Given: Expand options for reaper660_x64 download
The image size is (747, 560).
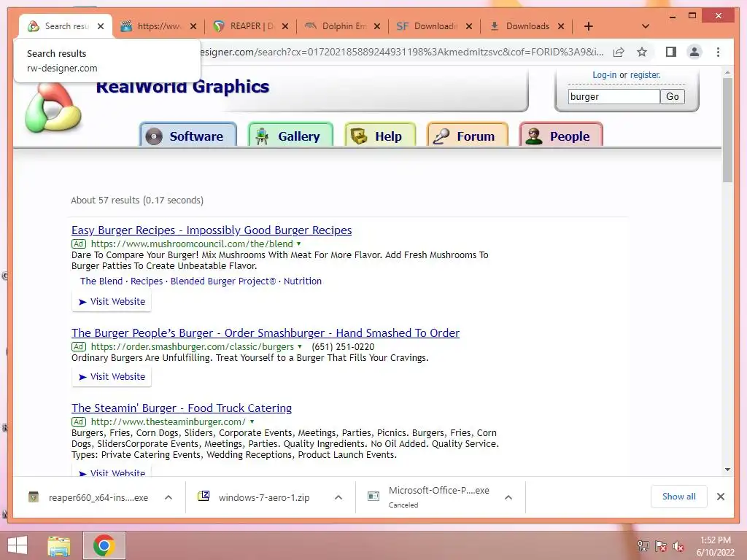Looking at the screenshot, I should pos(169,497).
